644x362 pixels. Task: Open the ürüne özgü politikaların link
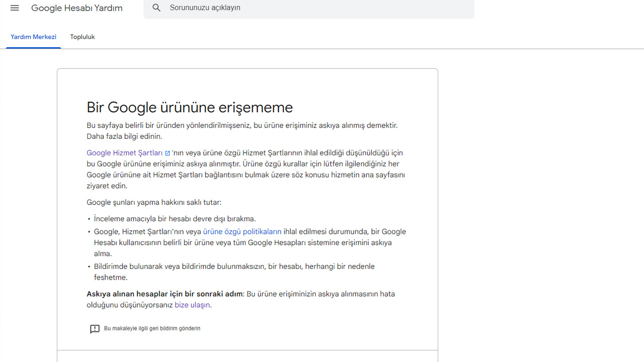click(x=242, y=232)
